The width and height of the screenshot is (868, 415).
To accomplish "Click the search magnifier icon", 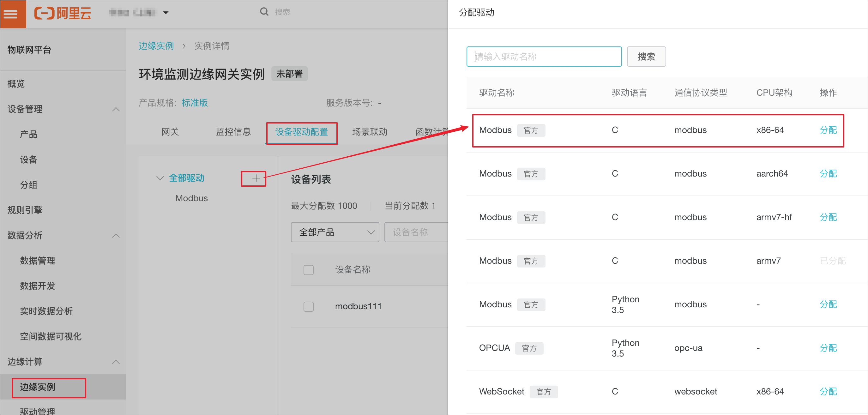I will coord(264,12).
